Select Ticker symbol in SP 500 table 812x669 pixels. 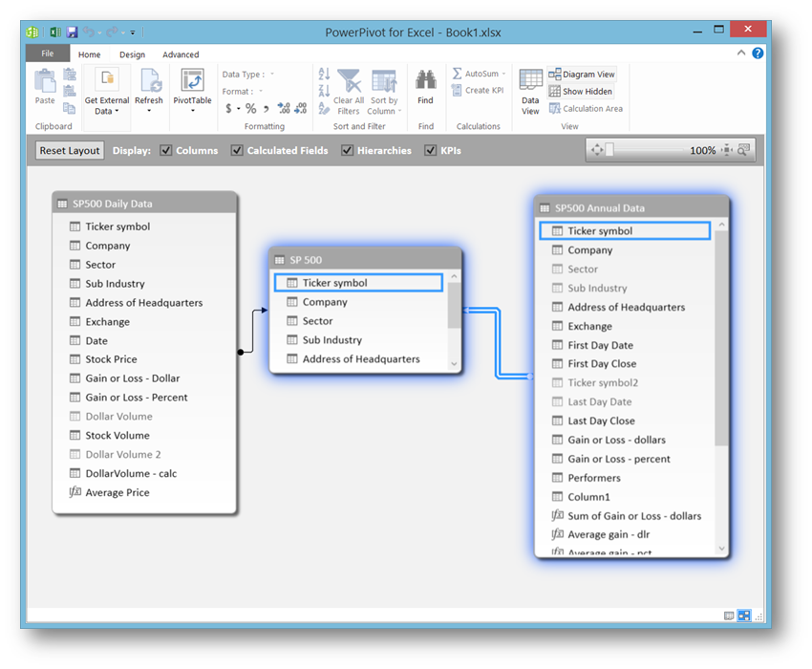[358, 283]
